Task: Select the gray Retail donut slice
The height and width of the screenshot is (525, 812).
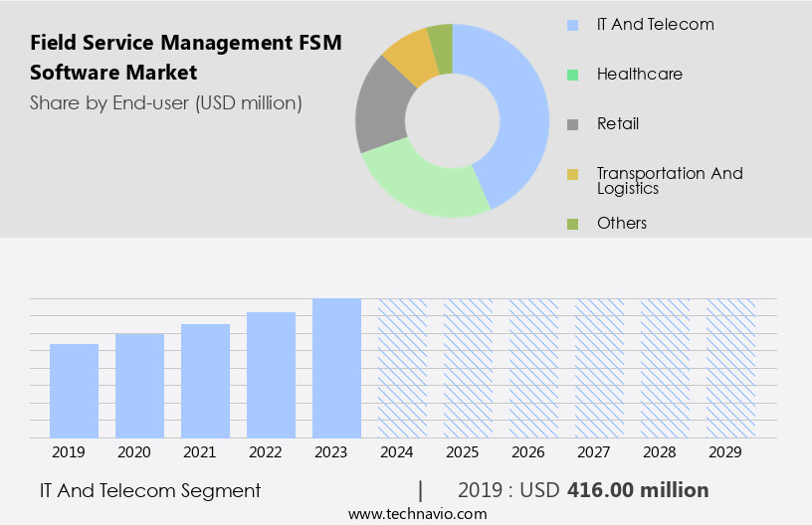Action: click(381, 109)
